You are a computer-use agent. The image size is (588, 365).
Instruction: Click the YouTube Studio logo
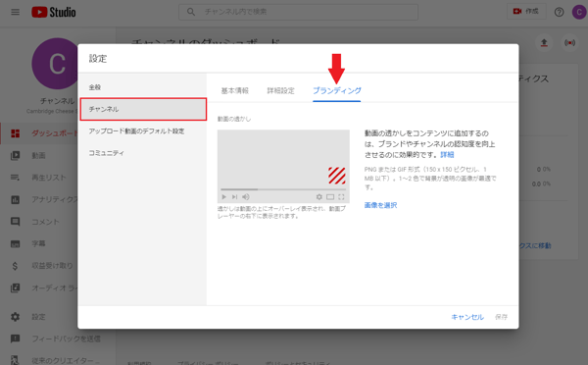(54, 12)
